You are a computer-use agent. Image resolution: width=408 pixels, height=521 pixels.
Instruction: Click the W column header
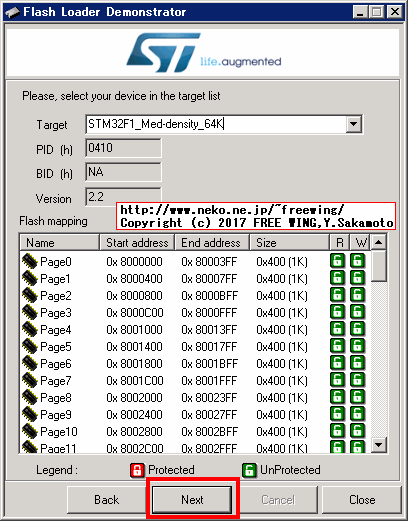(360, 242)
